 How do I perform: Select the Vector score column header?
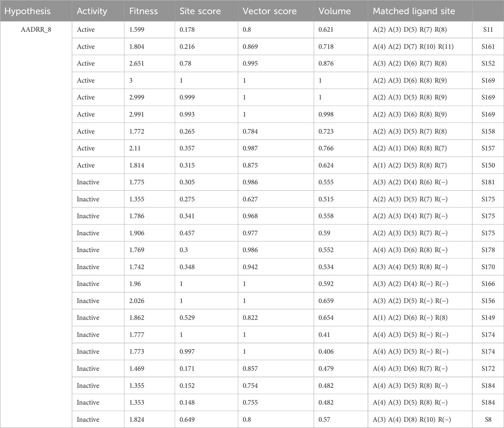pyautogui.click(x=269, y=11)
